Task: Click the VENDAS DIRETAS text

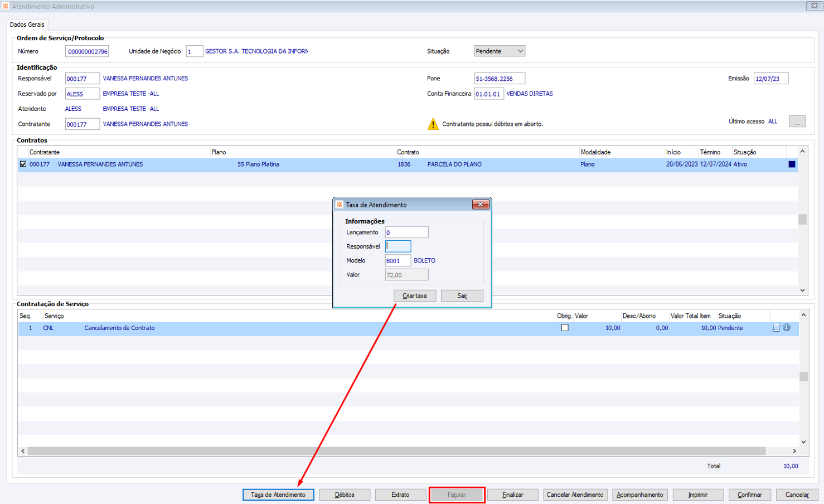Action: [x=530, y=94]
